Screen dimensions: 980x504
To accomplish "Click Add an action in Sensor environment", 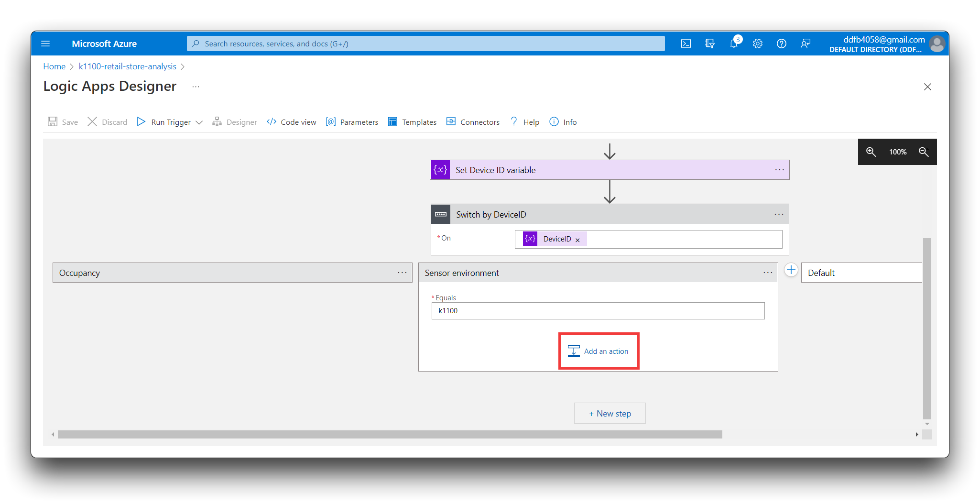I will point(599,351).
